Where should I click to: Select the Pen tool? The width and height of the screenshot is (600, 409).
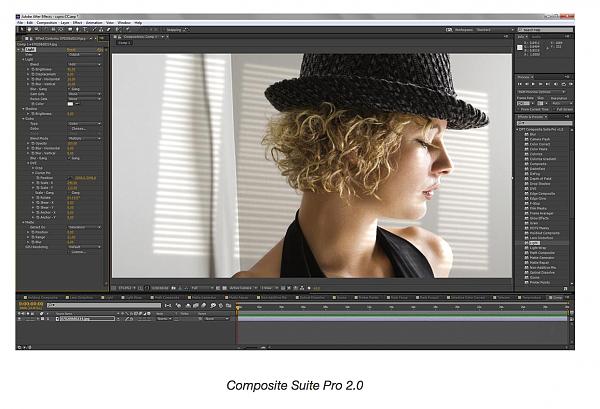tap(78, 29)
